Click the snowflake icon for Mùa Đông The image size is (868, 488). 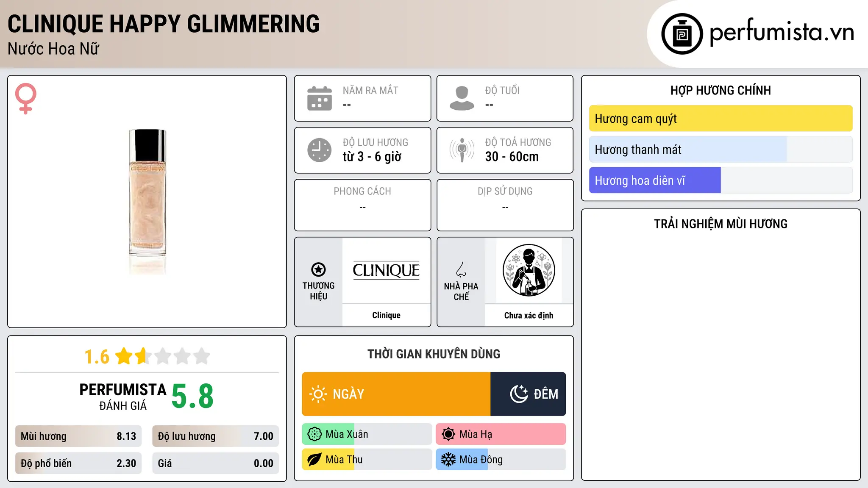click(x=448, y=460)
